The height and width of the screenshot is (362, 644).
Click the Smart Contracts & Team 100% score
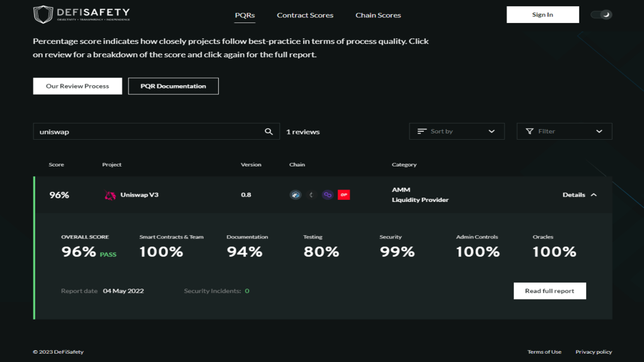point(162,251)
